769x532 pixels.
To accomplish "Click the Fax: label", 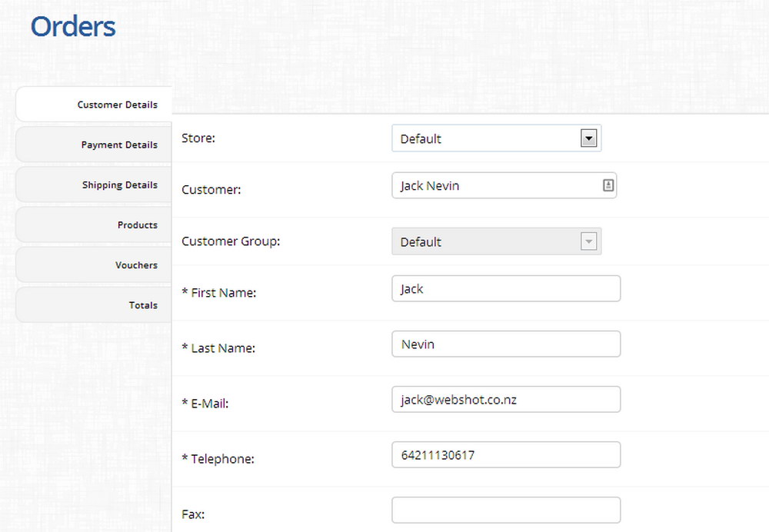I will 193,514.
